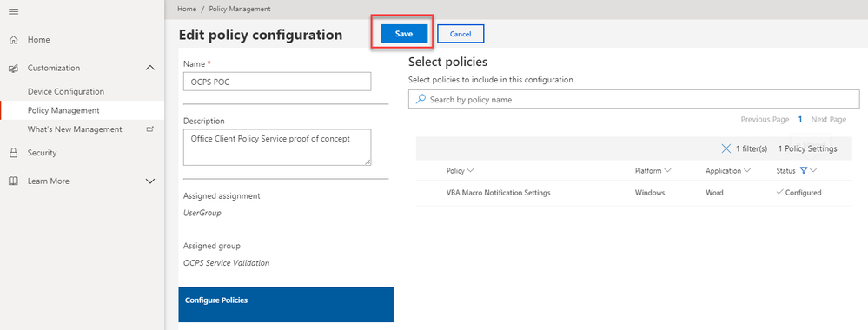This screenshot has width=868, height=330.
Task: Open the Policy column sort dropdown
Action: tap(471, 171)
